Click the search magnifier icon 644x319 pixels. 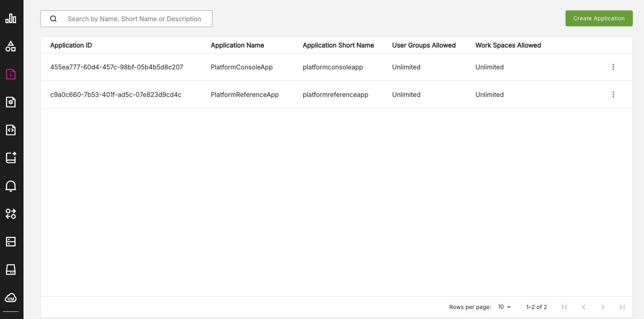point(53,19)
